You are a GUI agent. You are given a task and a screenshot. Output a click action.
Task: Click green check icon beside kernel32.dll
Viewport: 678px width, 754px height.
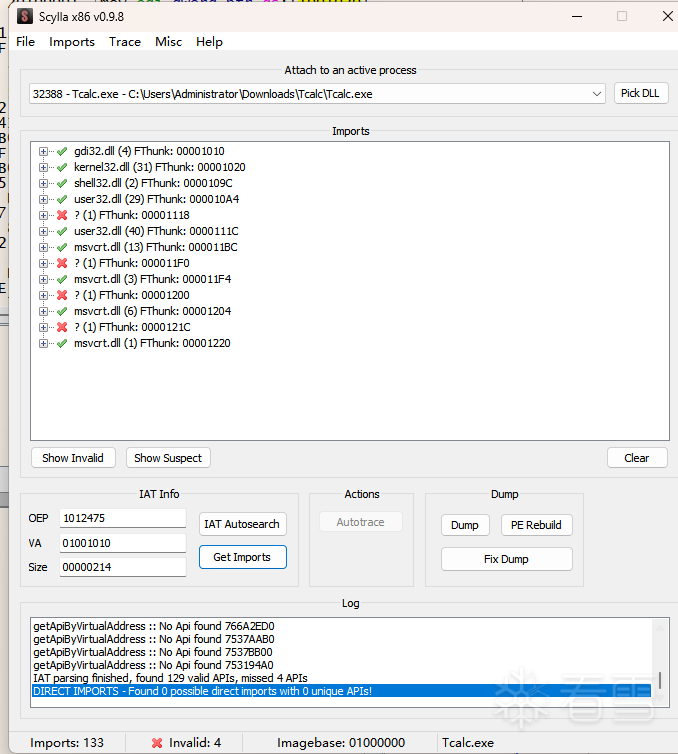tap(62, 167)
